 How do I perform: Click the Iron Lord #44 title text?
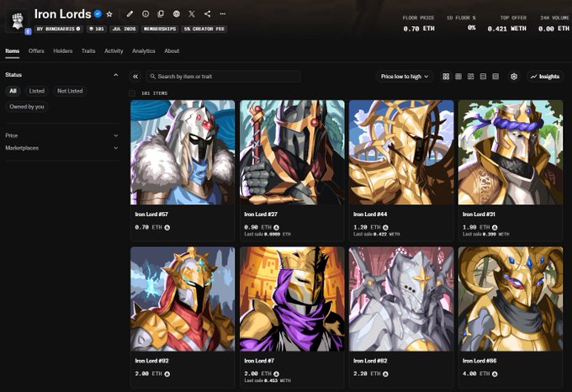370,215
